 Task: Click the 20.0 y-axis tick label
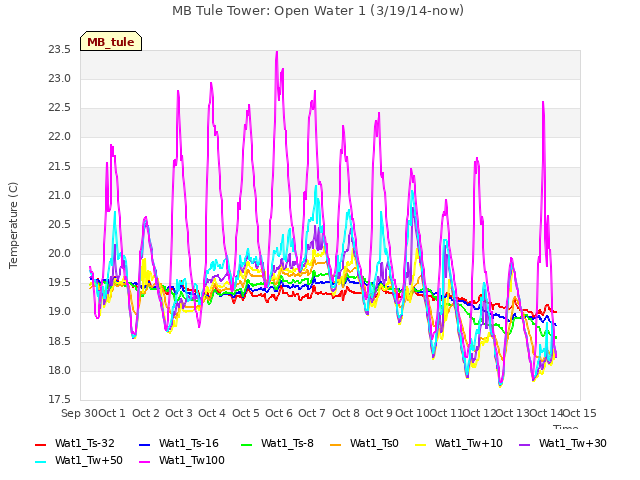click(x=60, y=253)
